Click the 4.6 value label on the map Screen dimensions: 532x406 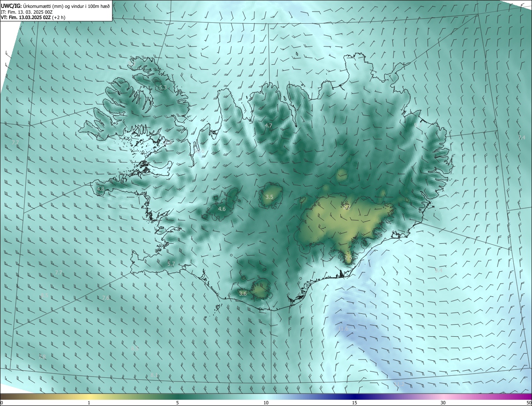(222, 209)
